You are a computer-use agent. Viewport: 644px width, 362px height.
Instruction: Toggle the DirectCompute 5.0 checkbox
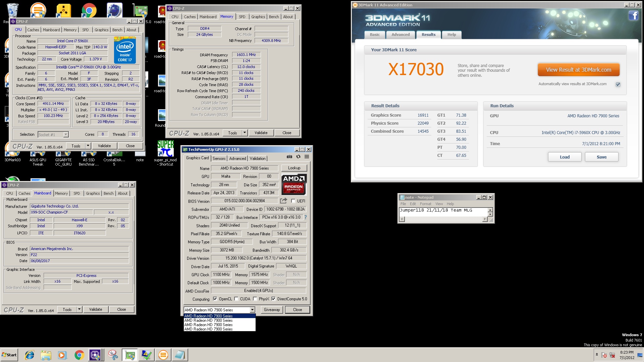coord(273,299)
